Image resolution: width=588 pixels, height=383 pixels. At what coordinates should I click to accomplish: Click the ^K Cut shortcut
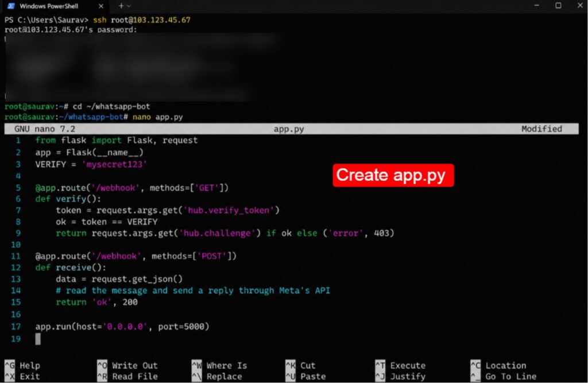click(300, 365)
